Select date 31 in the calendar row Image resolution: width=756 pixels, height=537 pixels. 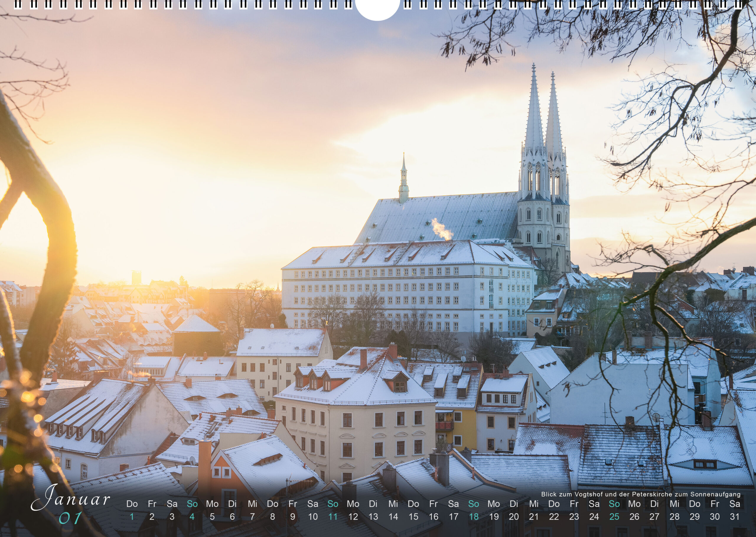click(735, 517)
